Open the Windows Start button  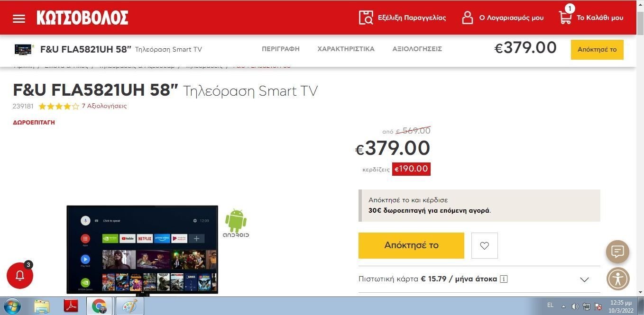point(12,306)
